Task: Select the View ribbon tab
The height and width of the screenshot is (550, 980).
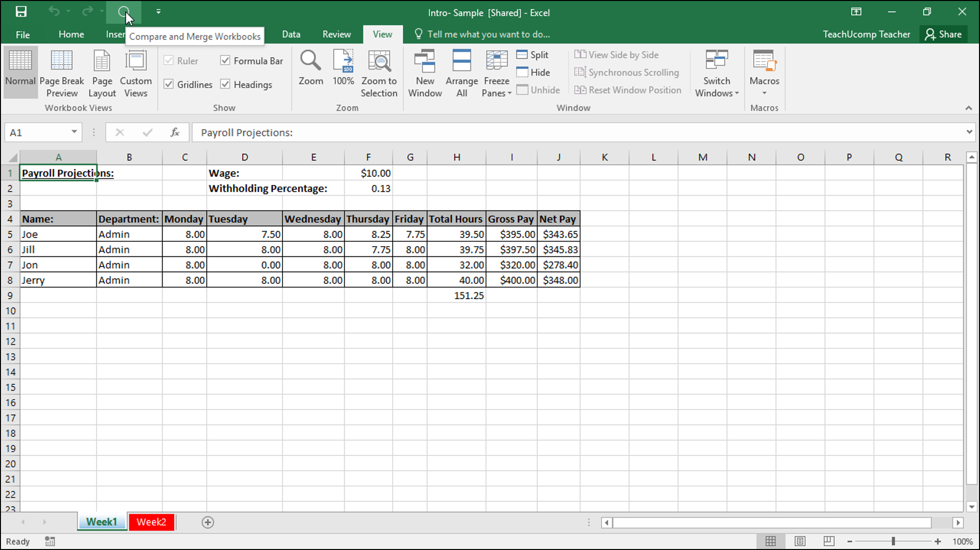Action: (382, 34)
